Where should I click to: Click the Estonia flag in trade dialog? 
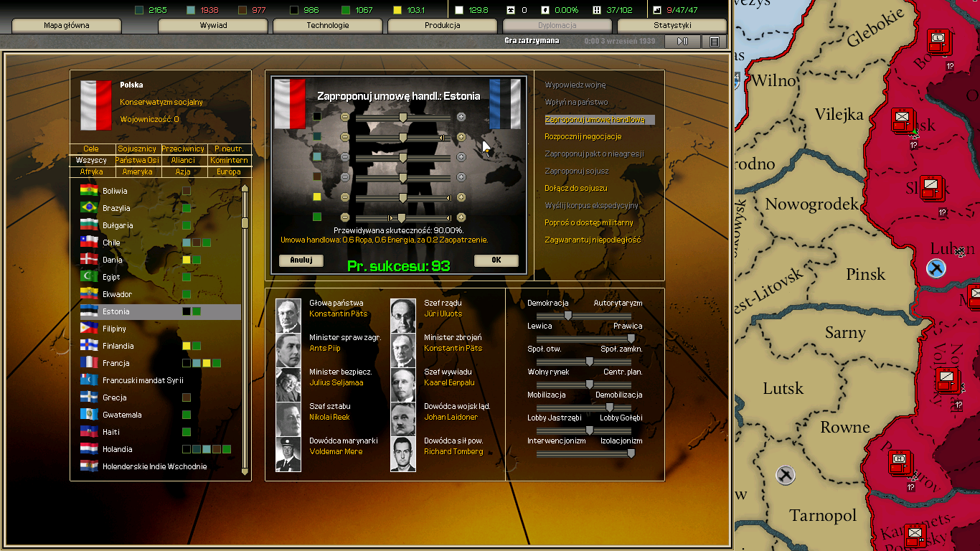point(505,104)
